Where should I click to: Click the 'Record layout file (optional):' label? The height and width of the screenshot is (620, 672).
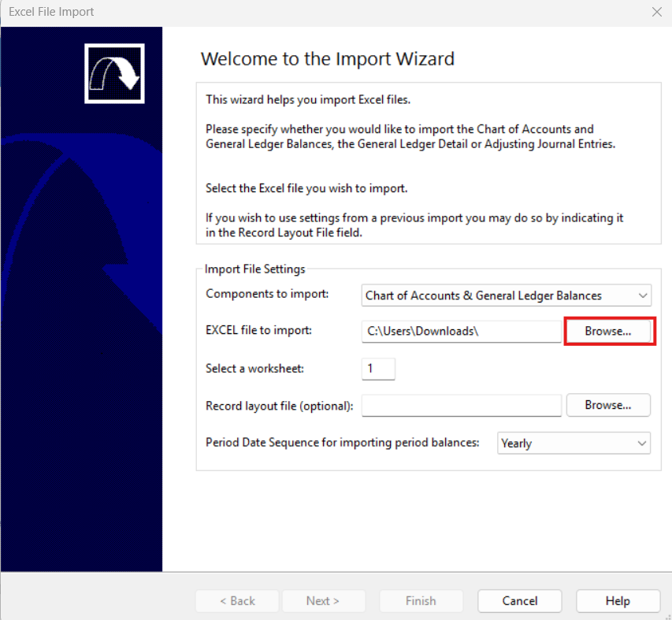point(280,406)
